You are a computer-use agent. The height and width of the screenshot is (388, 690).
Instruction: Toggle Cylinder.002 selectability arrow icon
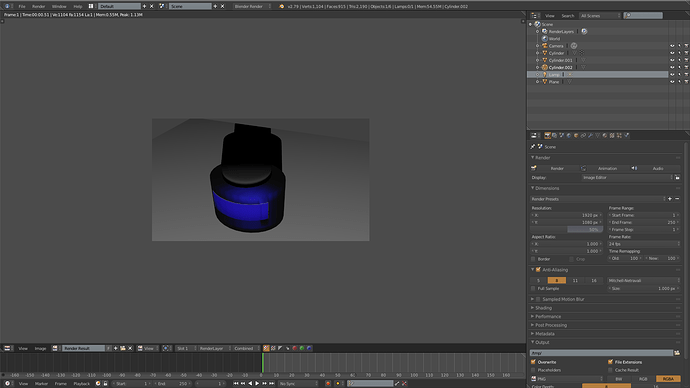coord(679,67)
